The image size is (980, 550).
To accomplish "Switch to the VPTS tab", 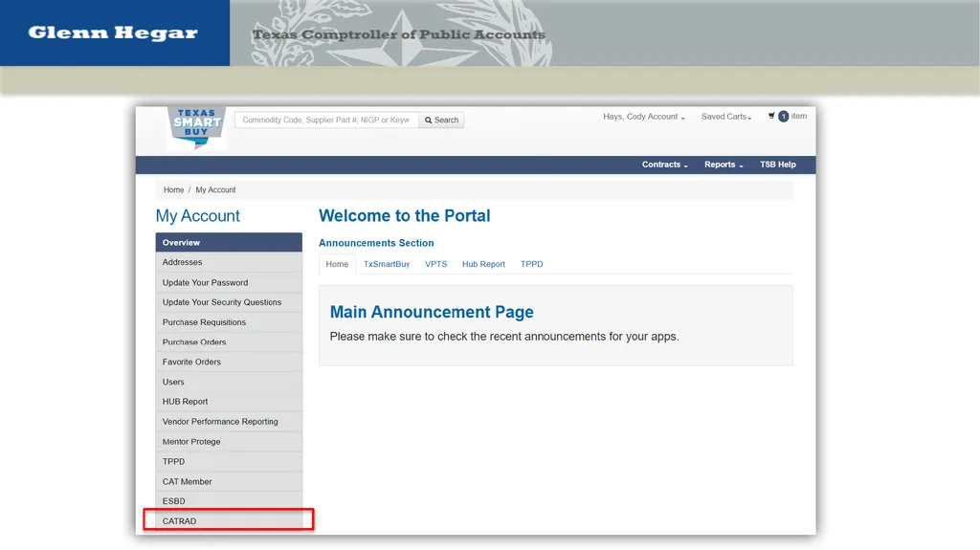I will pos(435,264).
